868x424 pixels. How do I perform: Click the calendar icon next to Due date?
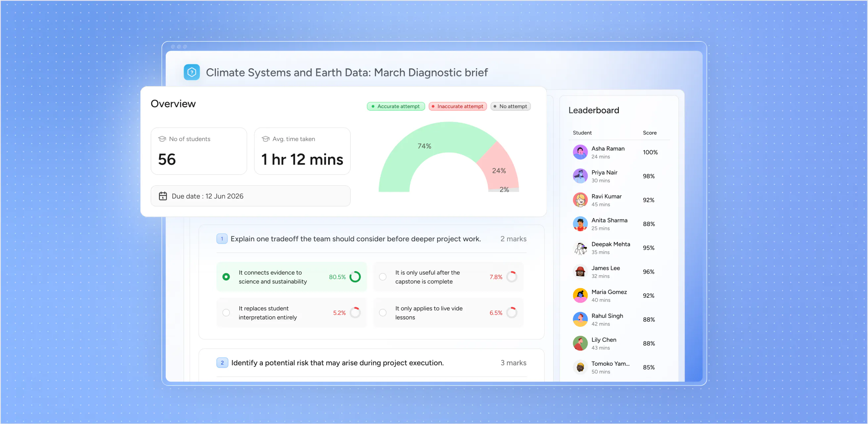tap(163, 196)
